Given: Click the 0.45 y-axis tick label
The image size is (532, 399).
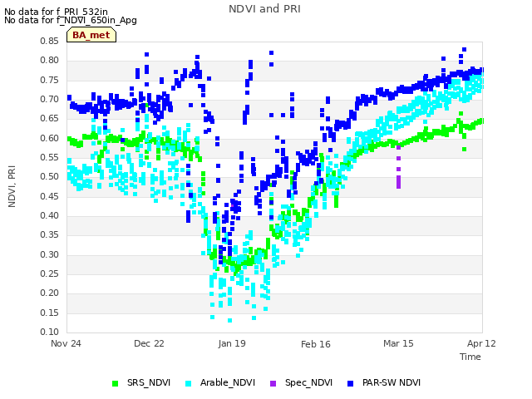Looking at the screenshot, I should 50,196.
